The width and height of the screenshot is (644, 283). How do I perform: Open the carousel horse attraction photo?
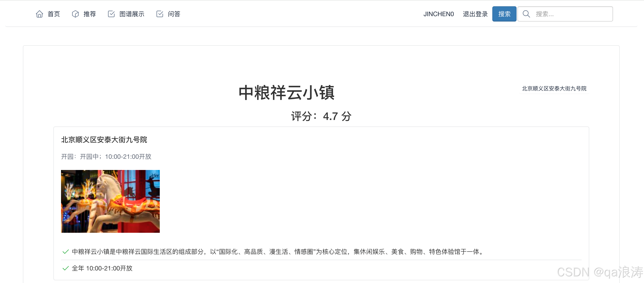[x=110, y=201]
